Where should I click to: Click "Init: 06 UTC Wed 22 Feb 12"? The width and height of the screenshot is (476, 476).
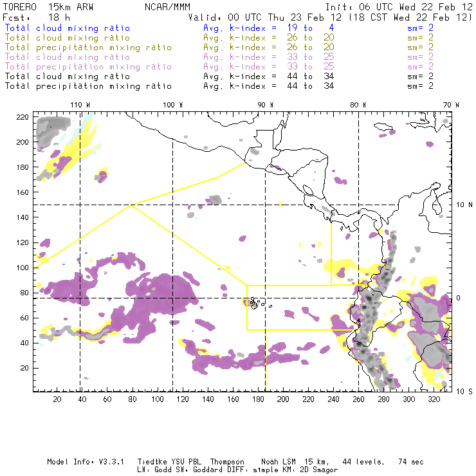(399, 7)
